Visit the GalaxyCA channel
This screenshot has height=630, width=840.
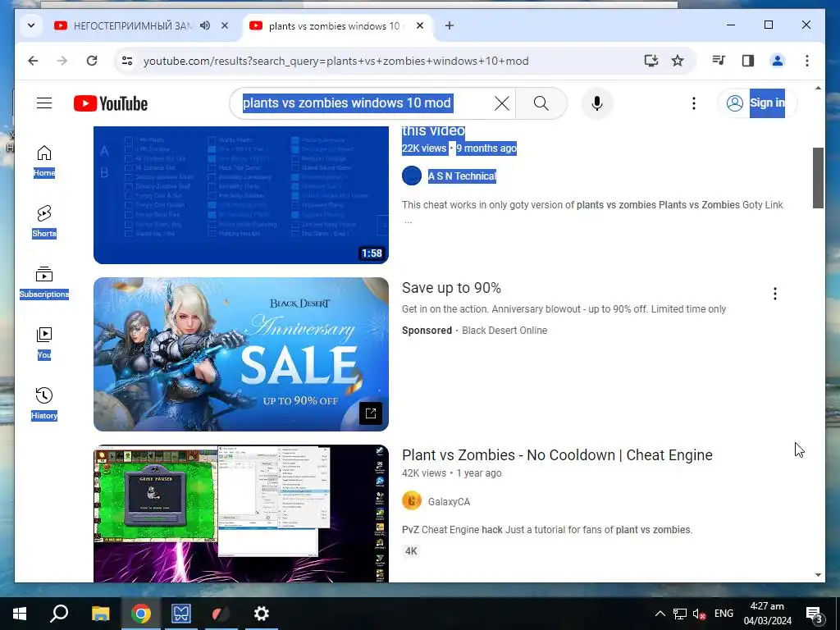coord(449,501)
